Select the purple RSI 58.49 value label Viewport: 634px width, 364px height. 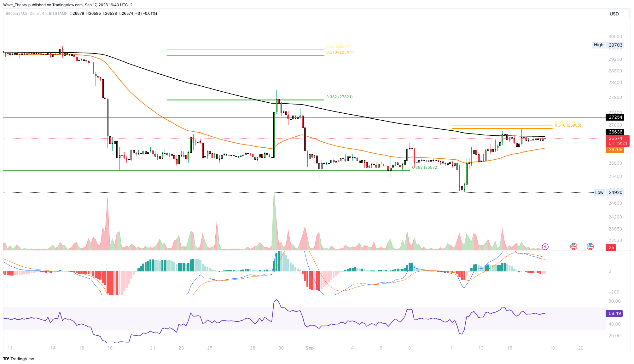(614, 313)
